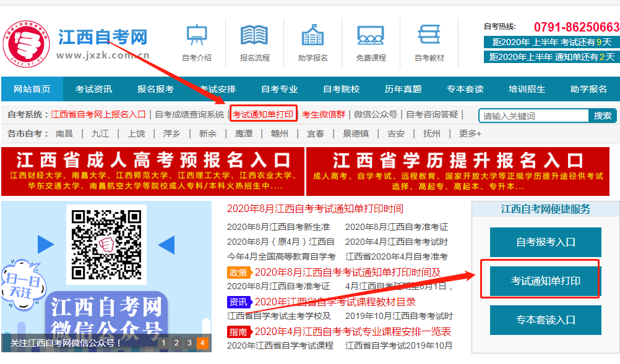Select 南昌 from the city list
Screen dimensions: 620x364
(x=64, y=133)
